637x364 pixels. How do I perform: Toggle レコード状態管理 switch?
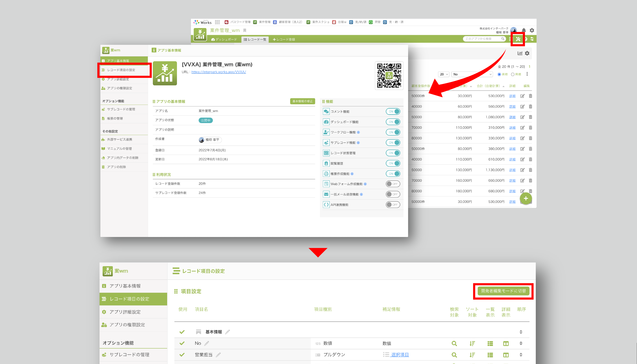click(393, 153)
